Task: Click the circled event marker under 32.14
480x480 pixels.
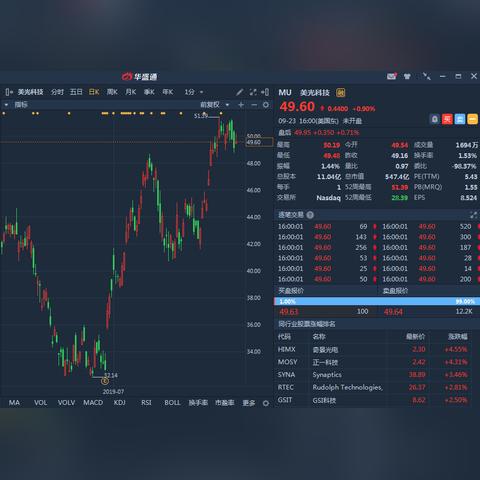Action: pyautogui.click(x=105, y=381)
